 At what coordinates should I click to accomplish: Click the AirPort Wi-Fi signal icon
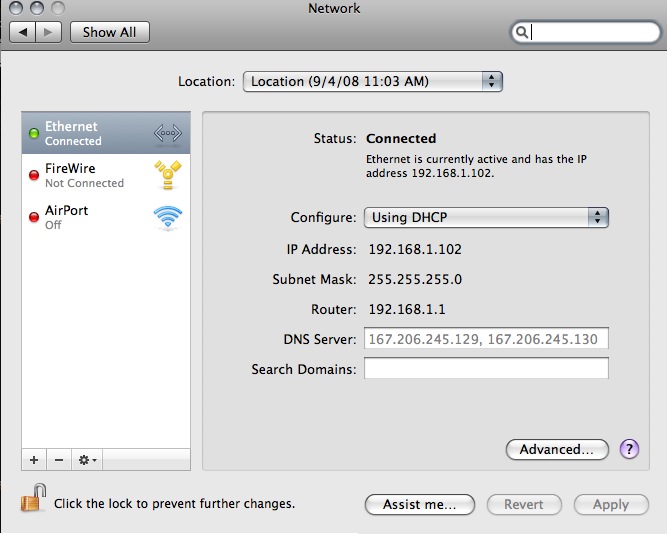pyautogui.click(x=167, y=217)
